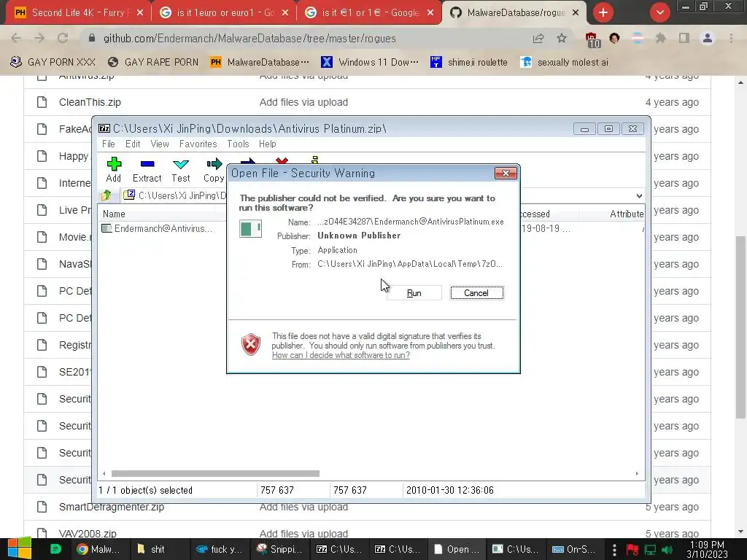Click the Attribute column header in 7-Zip

[x=626, y=214]
